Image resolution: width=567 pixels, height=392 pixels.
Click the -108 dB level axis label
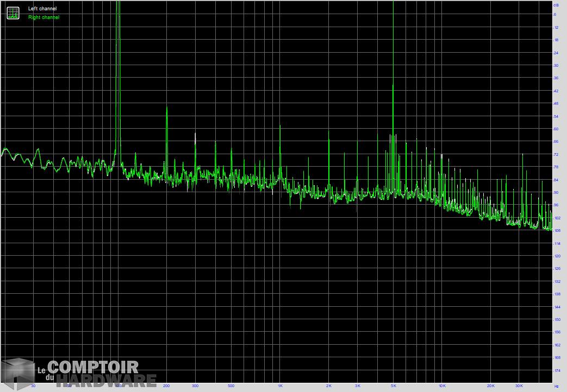pyautogui.click(x=556, y=231)
